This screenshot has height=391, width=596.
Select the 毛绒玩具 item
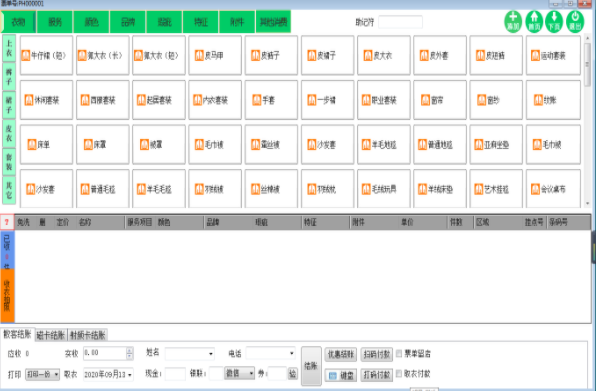pyautogui.click(x=384, y=188)
